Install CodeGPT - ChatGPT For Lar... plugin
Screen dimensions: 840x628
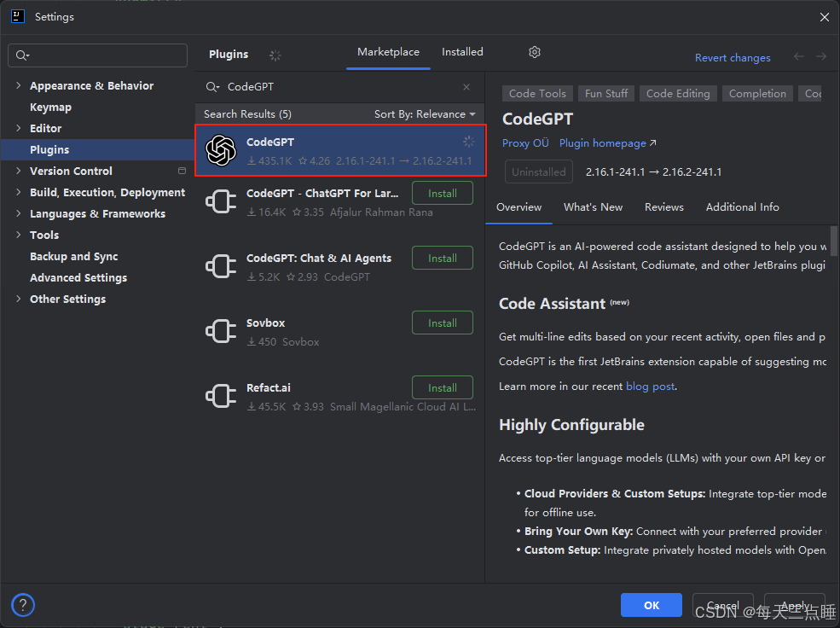443,194
